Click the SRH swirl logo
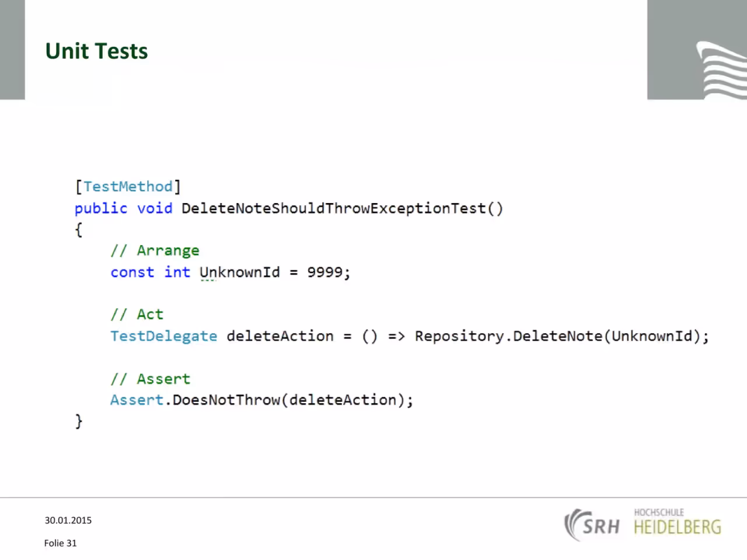The image size is (747, 560). click(592, 526)
